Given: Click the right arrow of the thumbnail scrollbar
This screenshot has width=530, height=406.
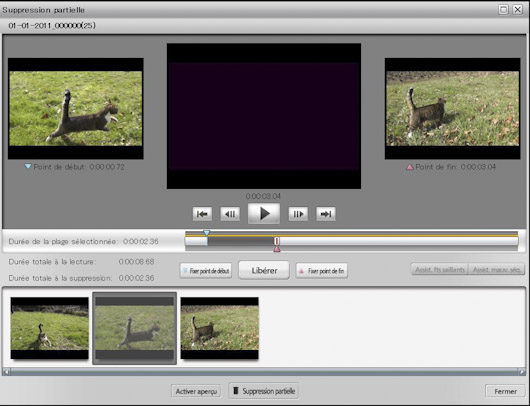Looking at the screenshot, I should point(522,372).
